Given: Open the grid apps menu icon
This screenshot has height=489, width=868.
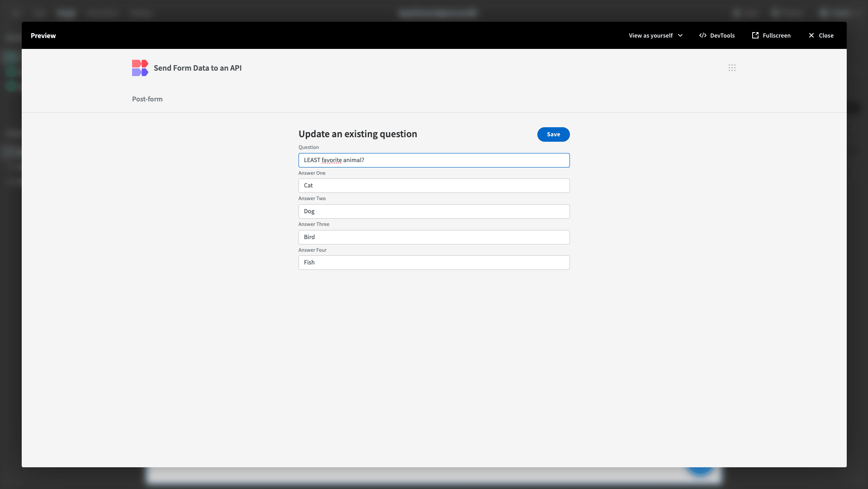Looking at the screenshot, I should click(x=732, y=68).
